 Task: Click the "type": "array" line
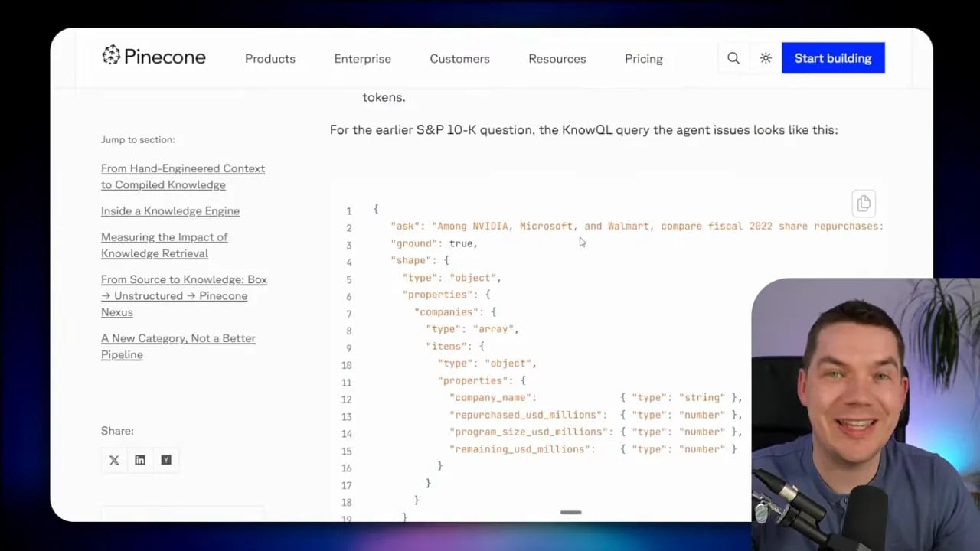(x=472, y=329)
